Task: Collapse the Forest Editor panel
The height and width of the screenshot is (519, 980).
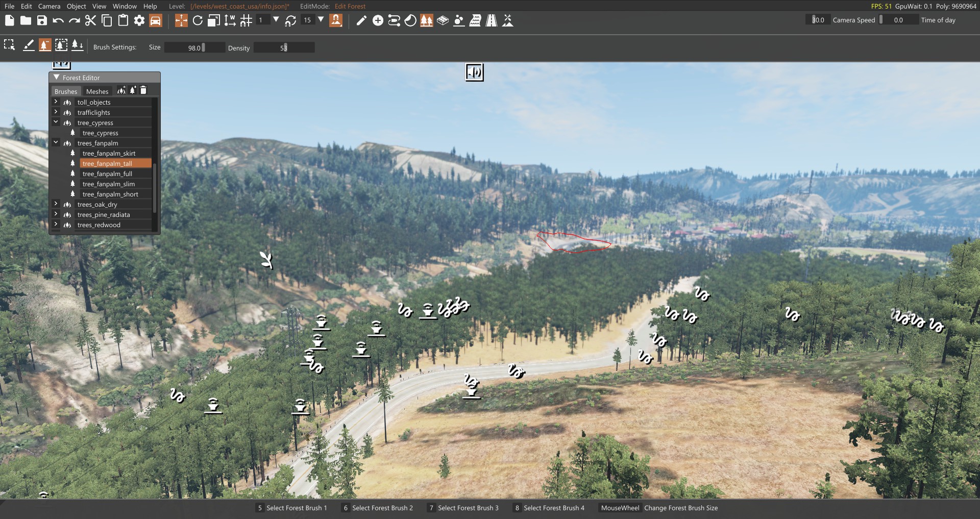Action: pos(57,78)
